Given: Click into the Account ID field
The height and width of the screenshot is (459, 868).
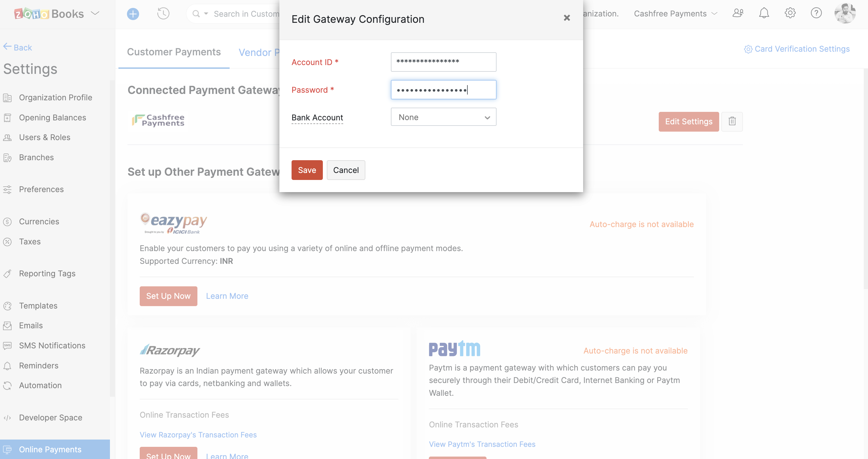Looking at the screenshot, I should tap(443, 62).
